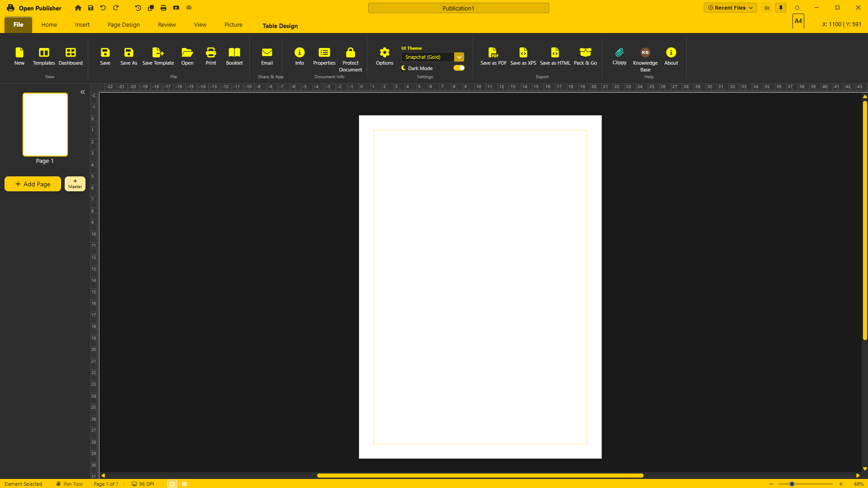Select the Page 1 thumbnail
The image size is (868, 488).
point(45,124)
